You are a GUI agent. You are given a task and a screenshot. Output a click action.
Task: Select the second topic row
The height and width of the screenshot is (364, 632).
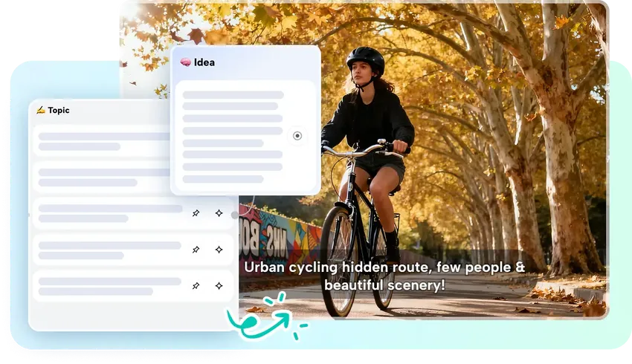(x=104, y=177)
